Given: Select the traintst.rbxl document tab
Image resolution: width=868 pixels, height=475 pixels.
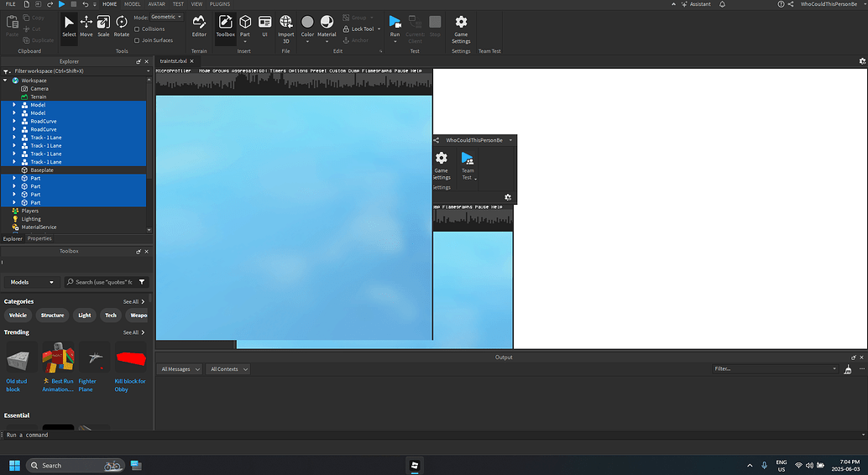Looking at the screenshot, I should pyautogui.click(x=173, y=61).
